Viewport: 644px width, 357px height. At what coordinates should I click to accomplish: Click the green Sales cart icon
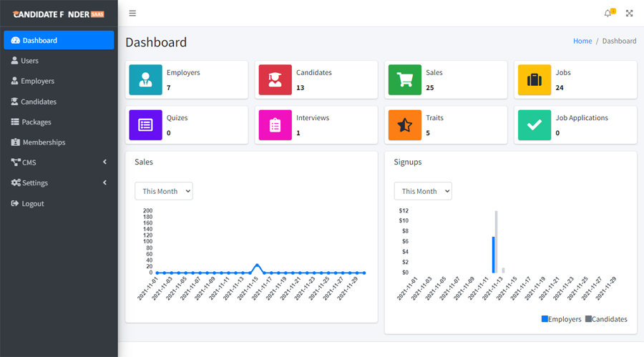tap(404, 80)
